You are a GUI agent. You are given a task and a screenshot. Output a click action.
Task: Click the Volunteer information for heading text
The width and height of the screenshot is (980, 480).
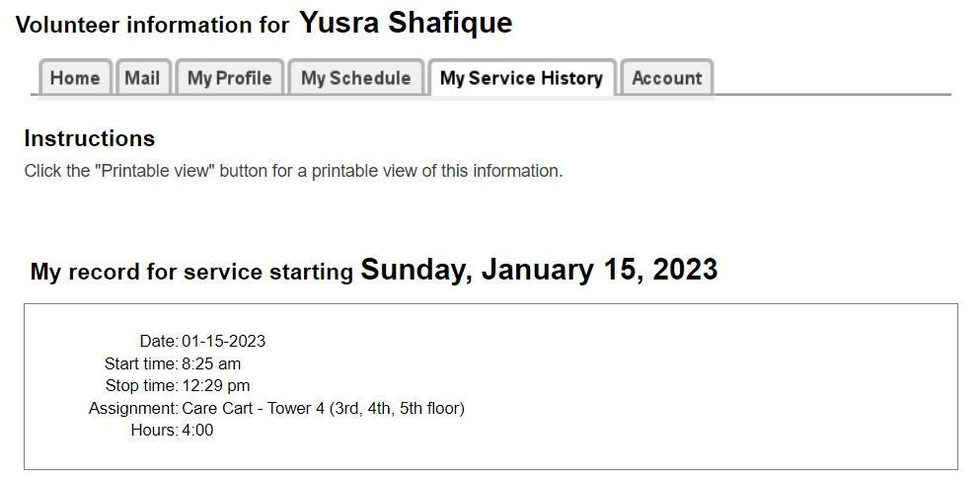(x=152, y=25)
